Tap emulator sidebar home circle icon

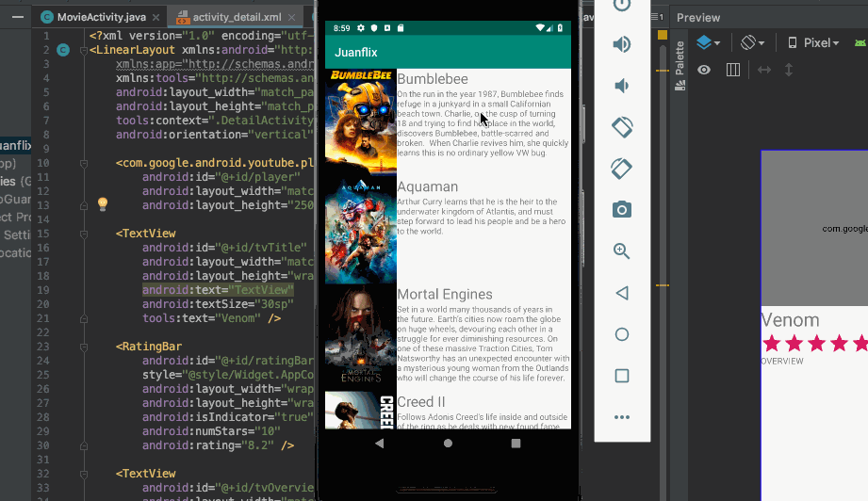622,334
